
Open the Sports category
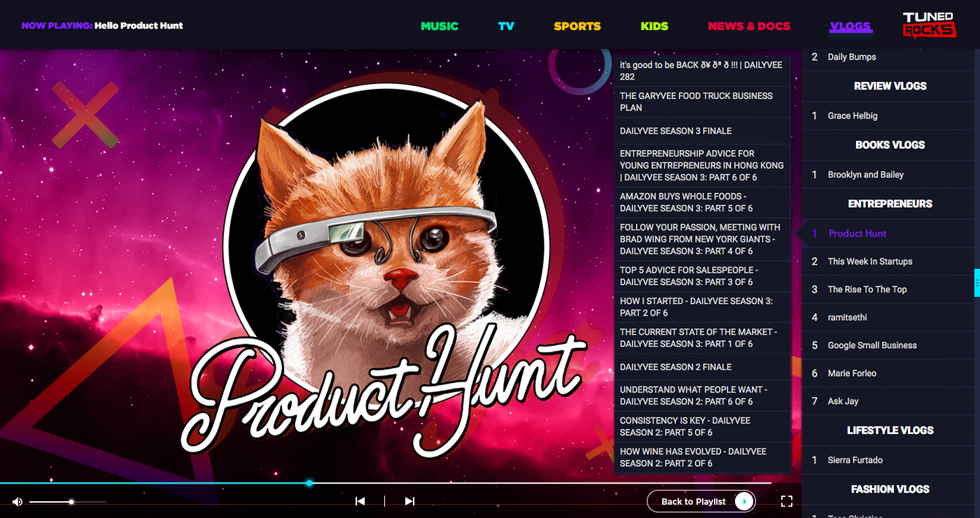coord(577,26)
